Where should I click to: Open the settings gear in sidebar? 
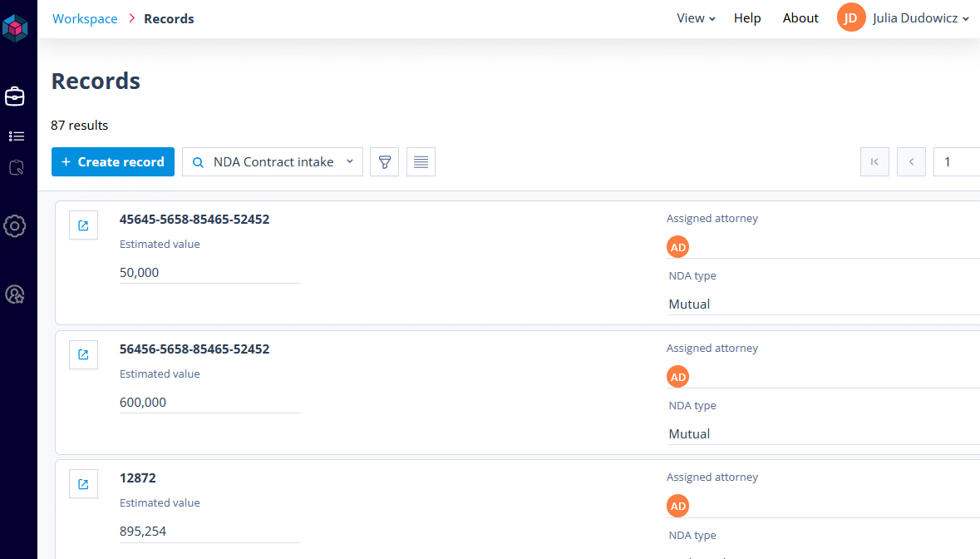tap(15, 225)
